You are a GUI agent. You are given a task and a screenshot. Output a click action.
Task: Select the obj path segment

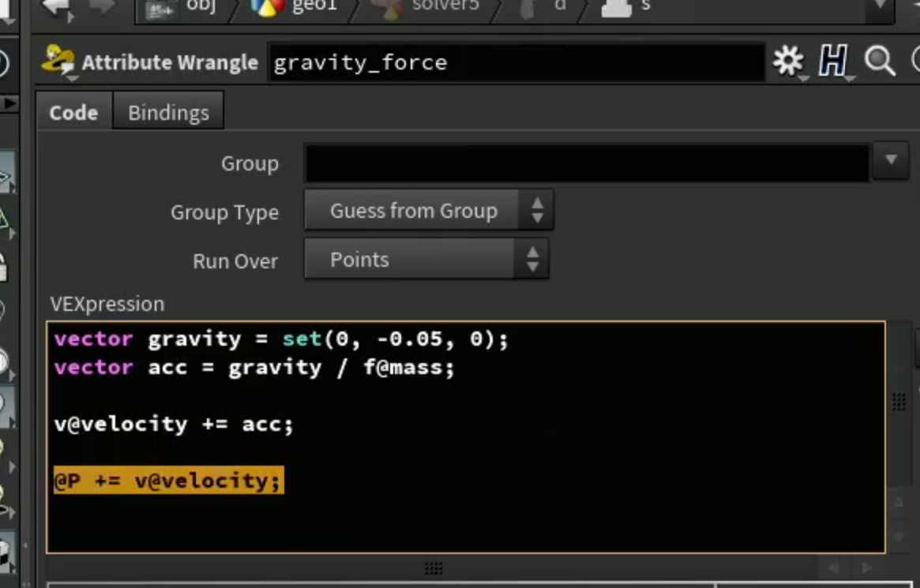point(201,6)
